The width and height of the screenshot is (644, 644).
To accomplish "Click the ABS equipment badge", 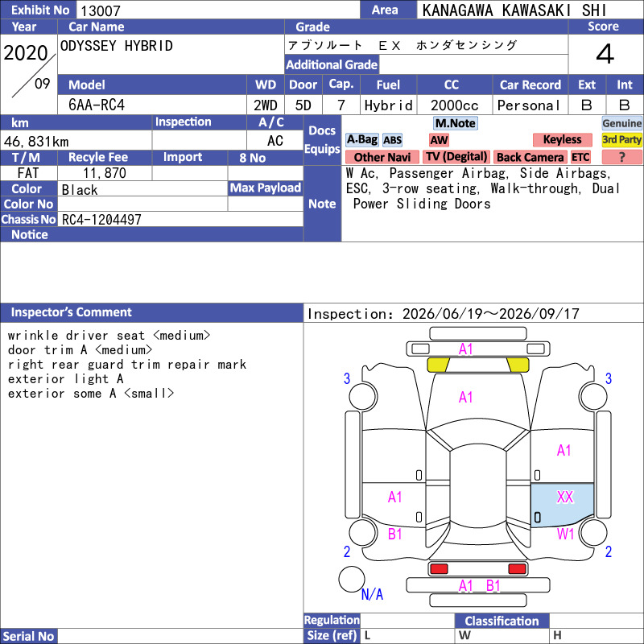I will 392,140.
